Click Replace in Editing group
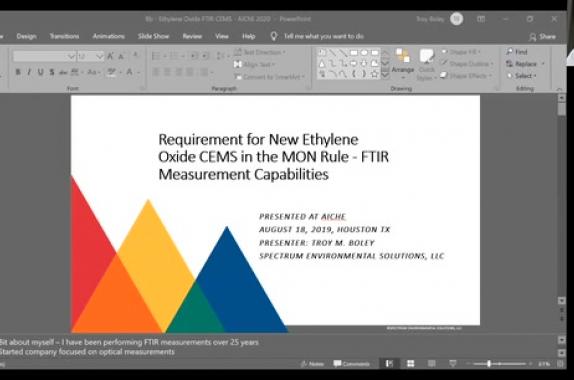The height and width of the screenshot is (380, 574). (x=525, y=64)
